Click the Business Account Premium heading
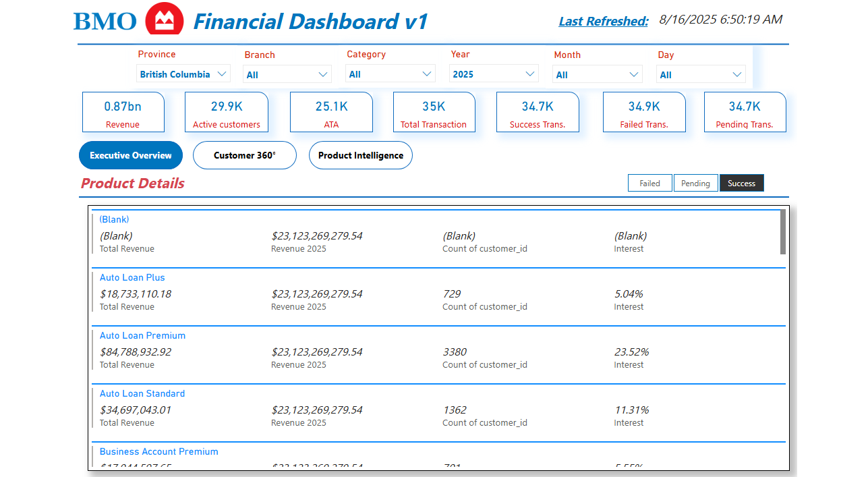 pos(158,451)
